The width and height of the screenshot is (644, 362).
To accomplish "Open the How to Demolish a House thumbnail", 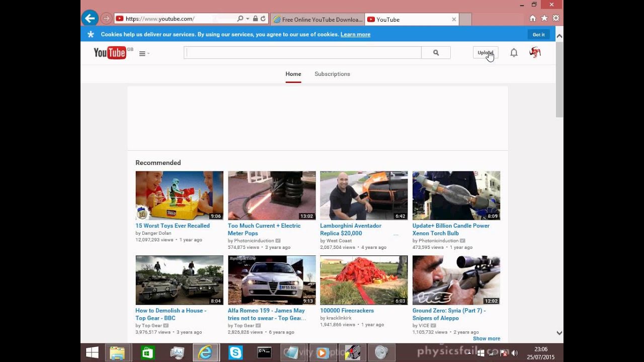I will tap(179, 280).
